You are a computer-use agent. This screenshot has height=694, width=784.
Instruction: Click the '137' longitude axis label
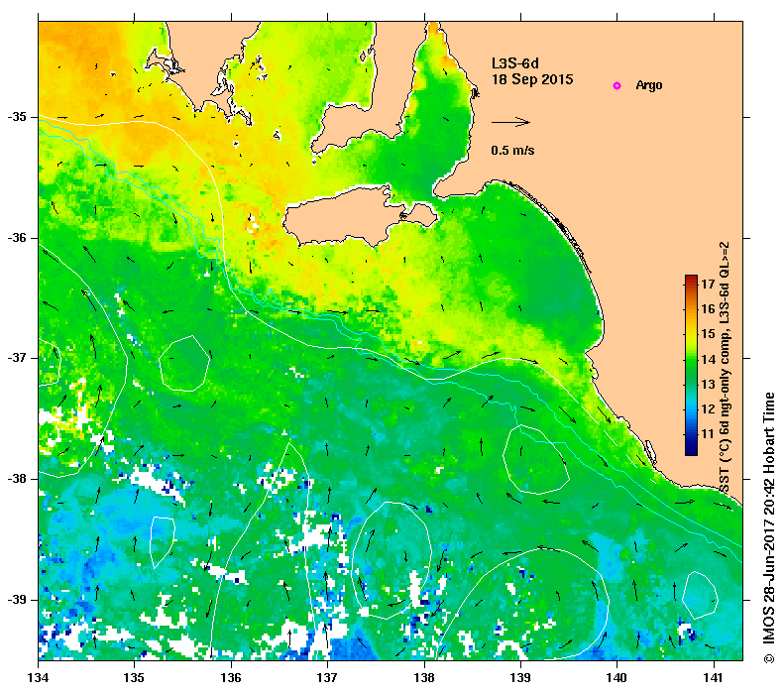pyautogui.click(x=327, y=678)
